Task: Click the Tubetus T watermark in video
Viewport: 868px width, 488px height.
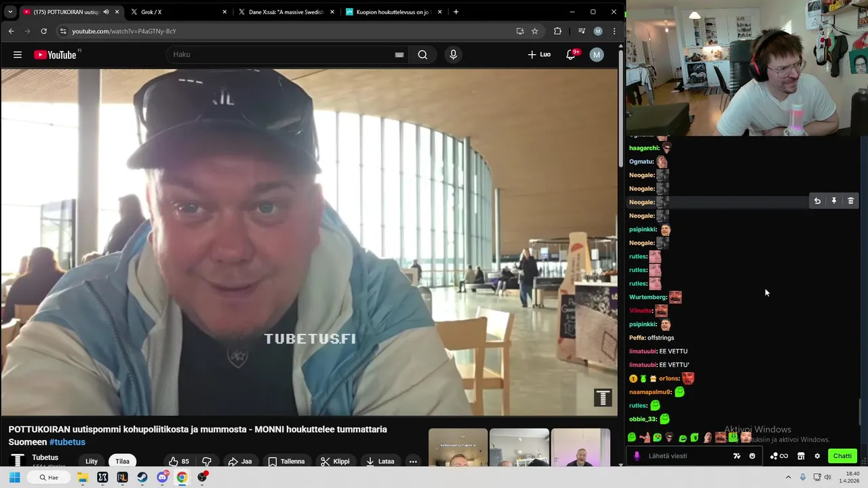Action: 603,398
